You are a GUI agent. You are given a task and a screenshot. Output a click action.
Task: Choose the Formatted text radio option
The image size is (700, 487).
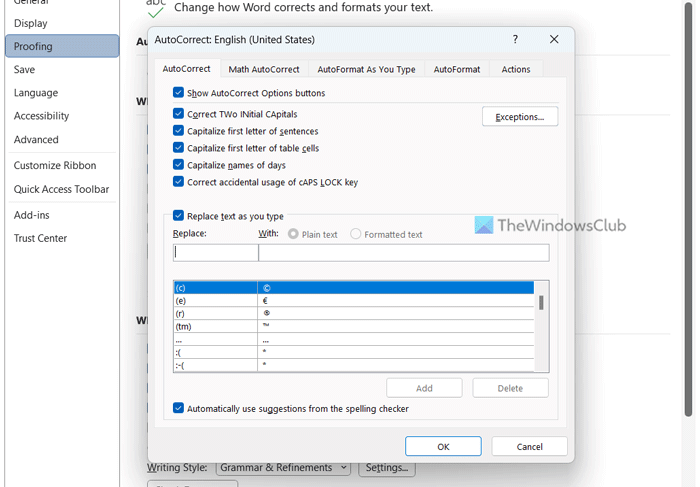pos(355,234)
